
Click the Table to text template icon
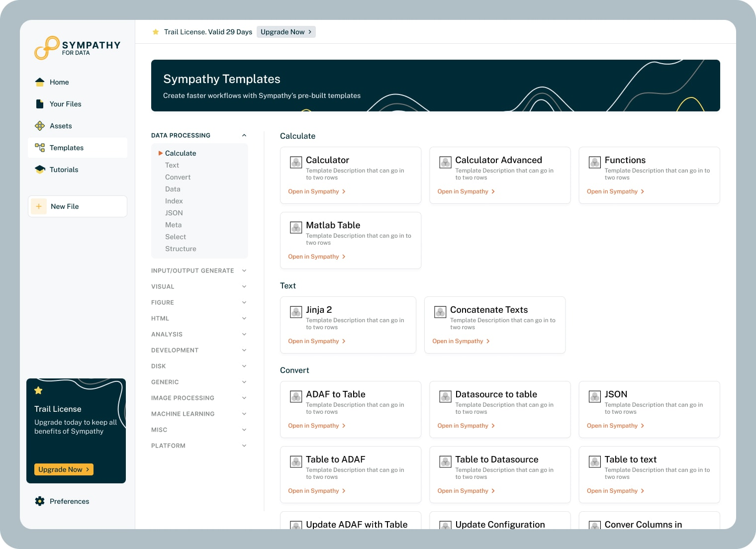[x=595, y=461]
